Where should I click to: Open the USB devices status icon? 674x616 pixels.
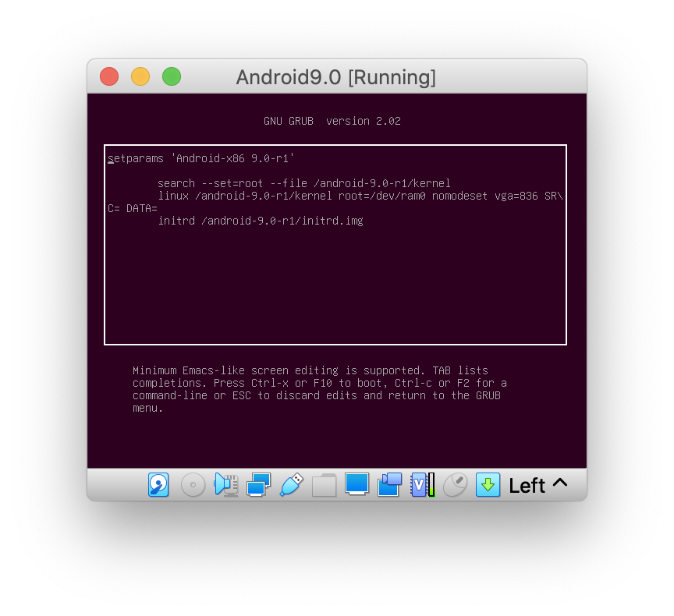[x=292, y=485]
